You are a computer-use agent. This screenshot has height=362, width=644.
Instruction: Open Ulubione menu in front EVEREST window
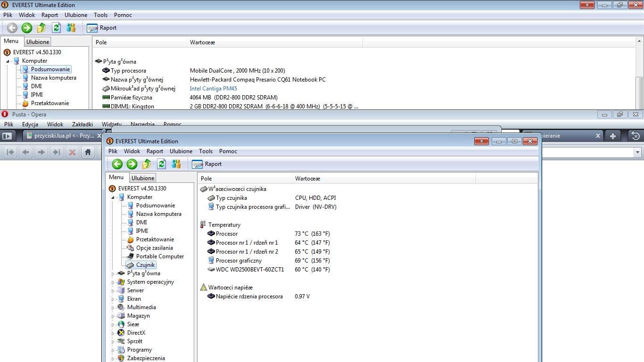[x=181, y=151]
